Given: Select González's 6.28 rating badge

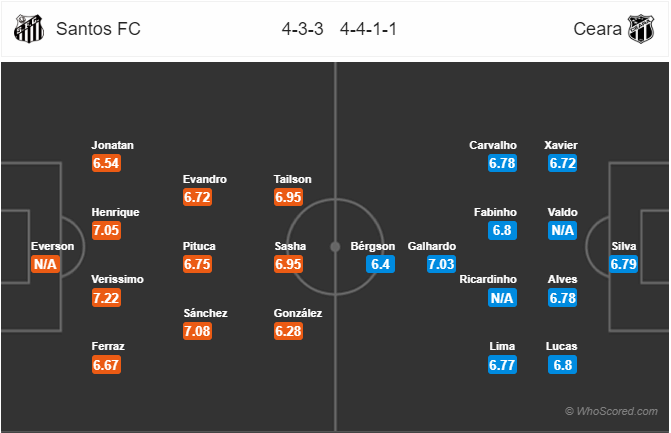Looking at the screenshot, I should pyautogui.click(x=288, y=331).
